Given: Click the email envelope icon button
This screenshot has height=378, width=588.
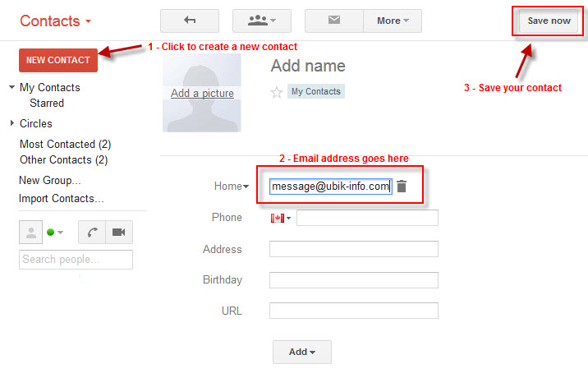Looking at the screenshot, I should point(333,21).
